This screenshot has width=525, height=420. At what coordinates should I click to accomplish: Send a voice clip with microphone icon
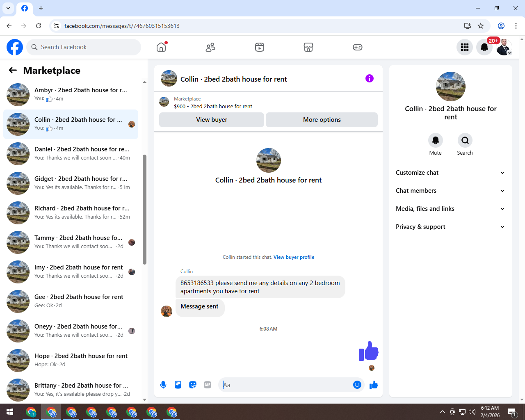163,385
